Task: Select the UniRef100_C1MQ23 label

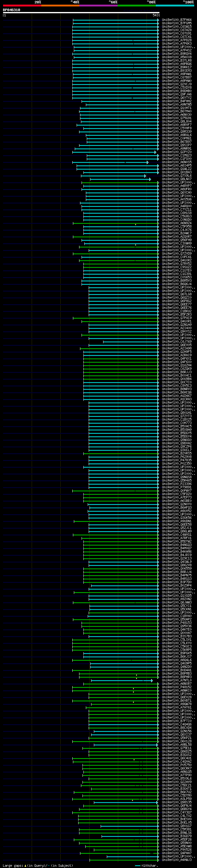Action: tap(177, 155)
